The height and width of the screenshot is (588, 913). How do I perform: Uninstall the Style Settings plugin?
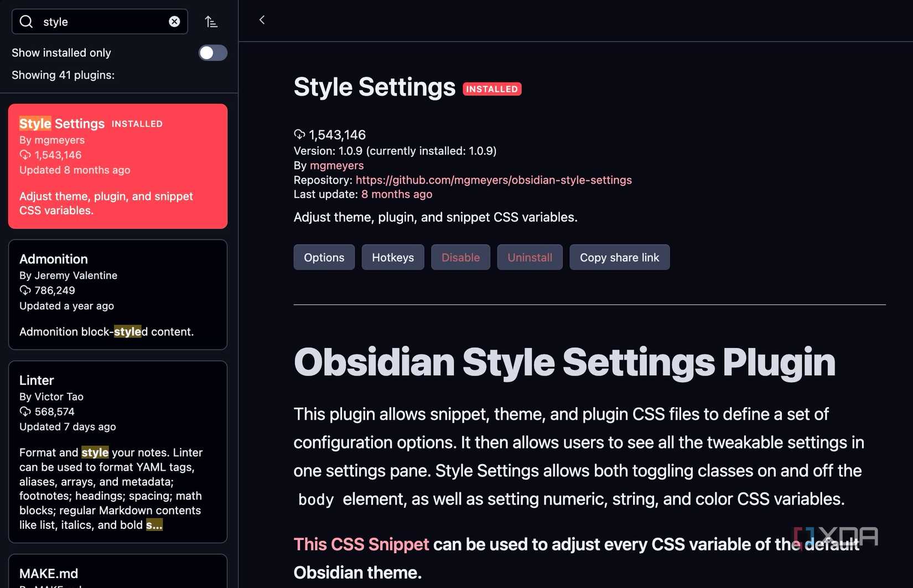click(529, 257)
